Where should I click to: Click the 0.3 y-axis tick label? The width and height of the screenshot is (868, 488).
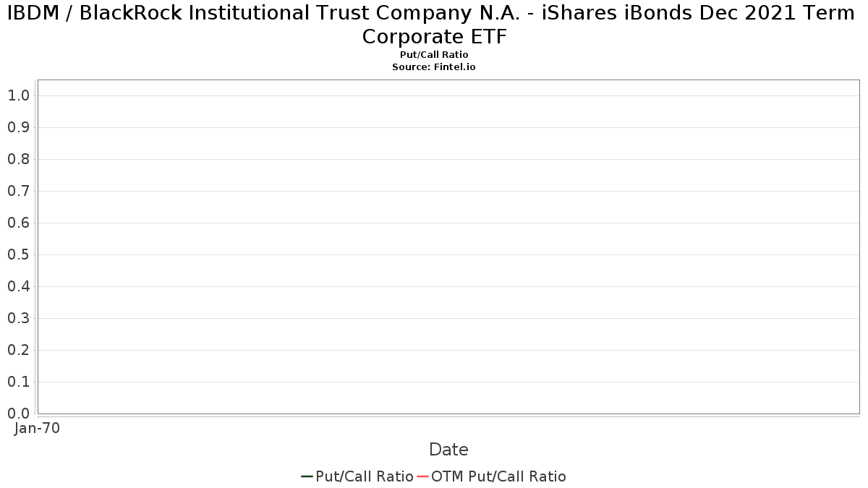(18, 318)
